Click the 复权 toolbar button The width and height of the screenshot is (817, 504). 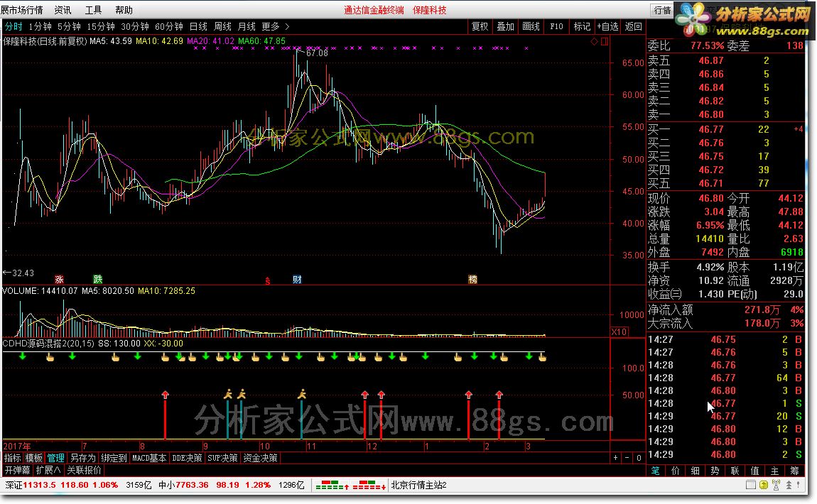(x=480, y=26)
